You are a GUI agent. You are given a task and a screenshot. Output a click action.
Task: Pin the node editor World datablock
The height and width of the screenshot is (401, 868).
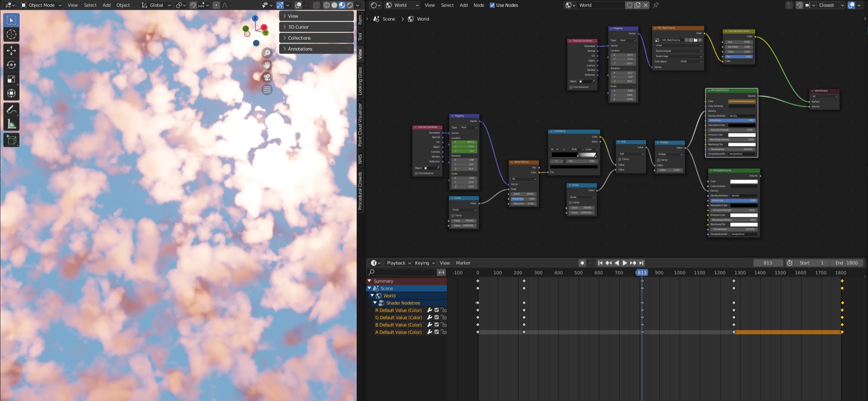point(656,5)
